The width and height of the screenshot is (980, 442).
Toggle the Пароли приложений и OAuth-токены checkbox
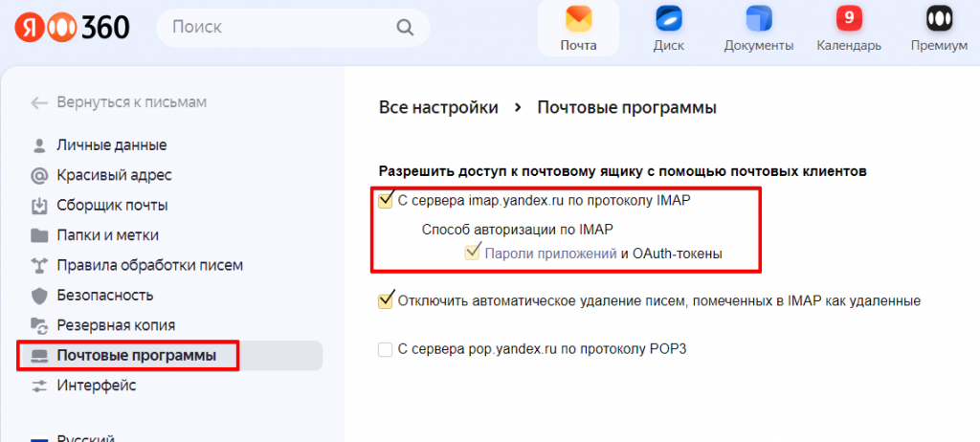click(x=471, y=254)
